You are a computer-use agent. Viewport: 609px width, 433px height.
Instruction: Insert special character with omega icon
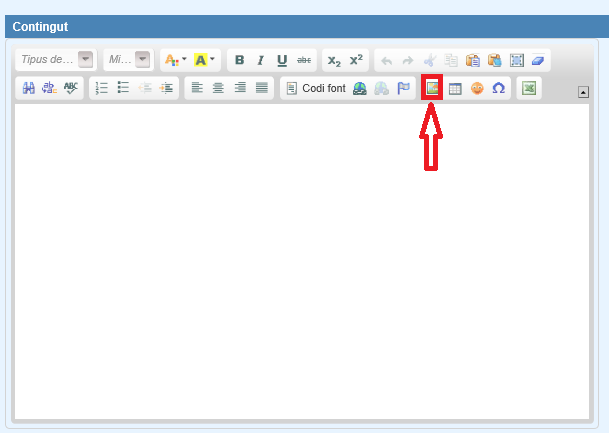point(498,88)
